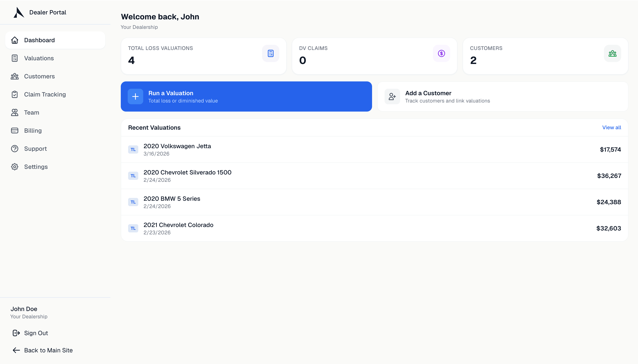The width and height of the screenshot is (638, 364).
Task: Select the Dashboard home icon
Action: [15, 40]
